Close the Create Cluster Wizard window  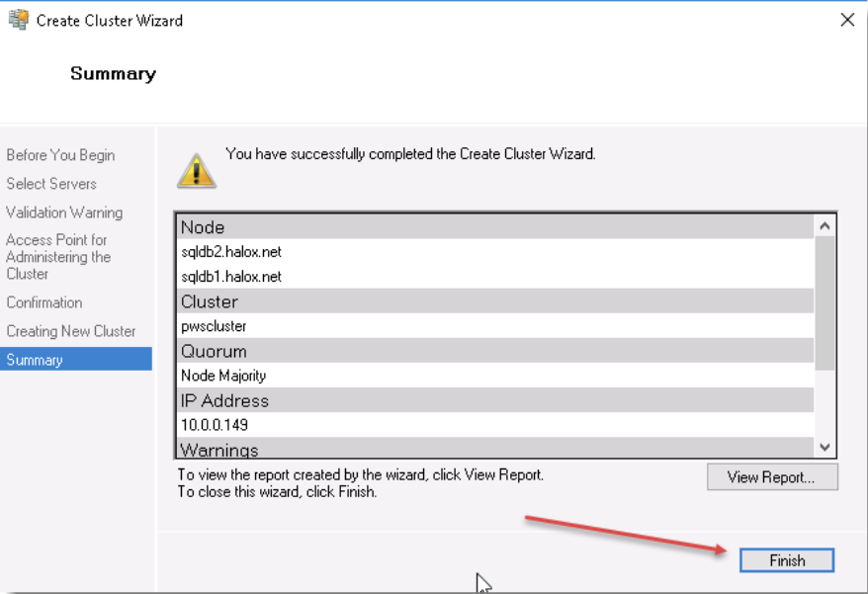click(847, 21)
